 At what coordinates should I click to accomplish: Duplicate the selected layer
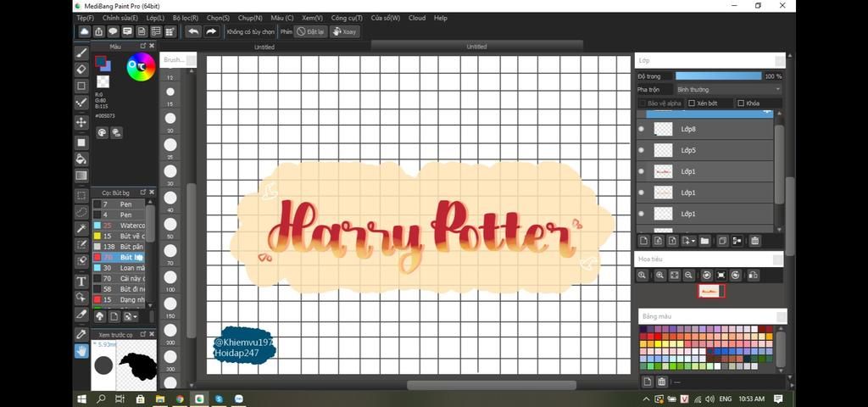coord(722,241)
